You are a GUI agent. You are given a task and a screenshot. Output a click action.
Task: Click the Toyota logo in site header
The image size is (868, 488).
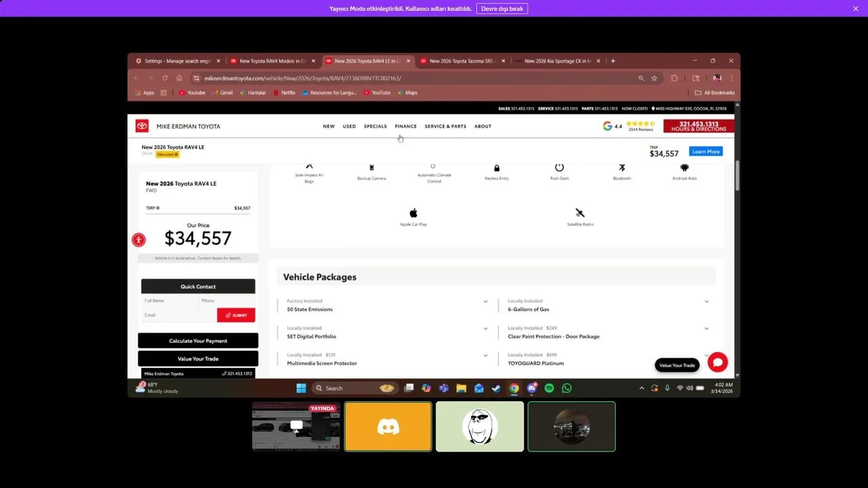pos(142,126)
